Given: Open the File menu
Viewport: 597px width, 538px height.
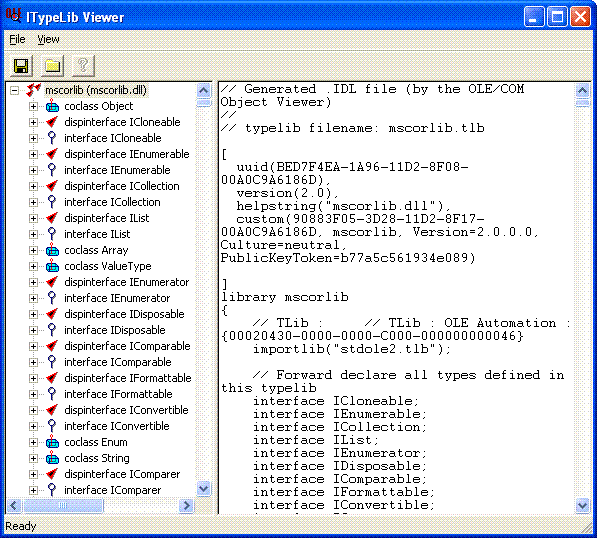Looking at the screenshot, I should click(17, 39).
